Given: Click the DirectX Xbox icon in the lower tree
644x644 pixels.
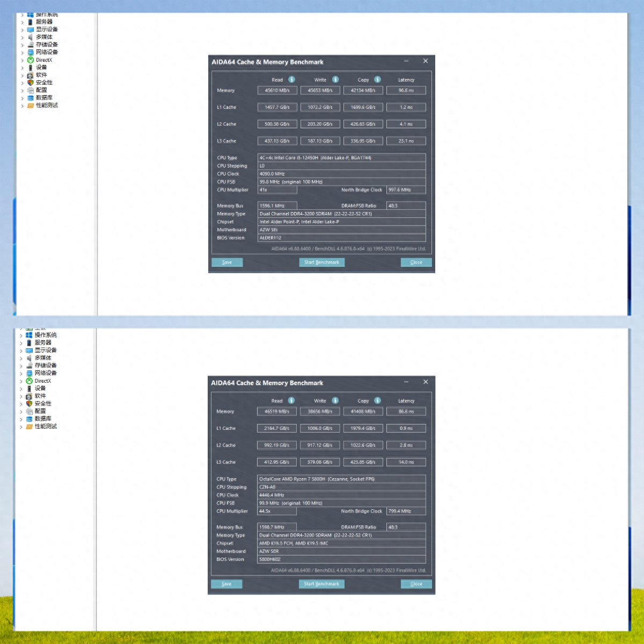Looking at the screenshot, I should coord(30,381).
